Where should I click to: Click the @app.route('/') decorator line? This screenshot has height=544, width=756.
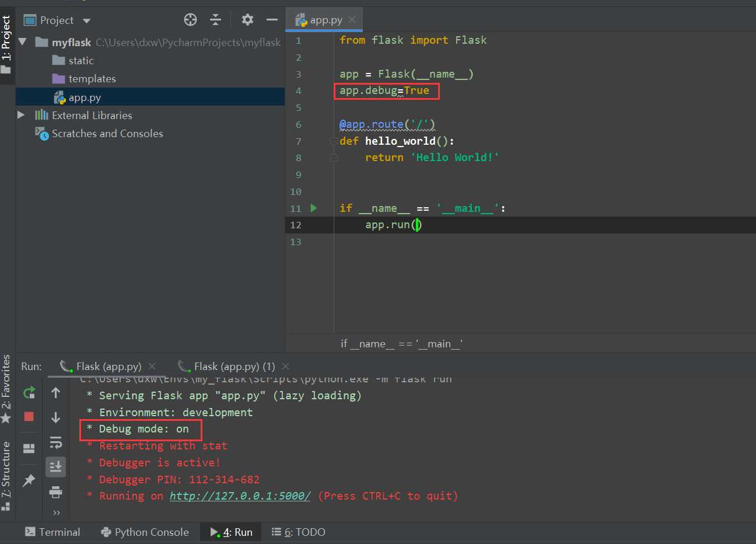click(x=387, y=124)
